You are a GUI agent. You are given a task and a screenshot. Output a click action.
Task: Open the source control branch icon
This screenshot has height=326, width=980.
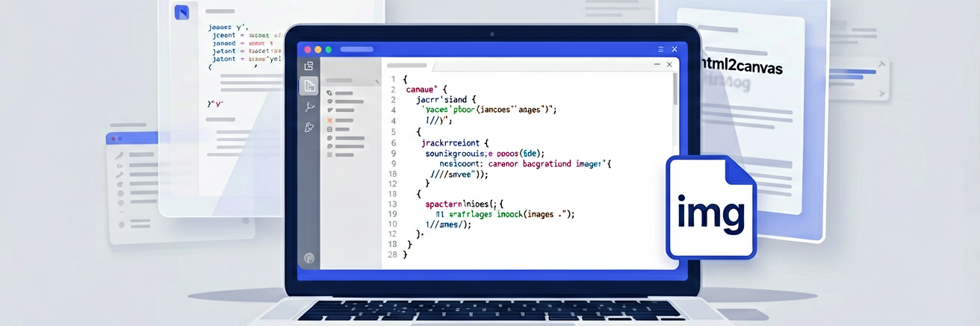click(x=308, y=107)
